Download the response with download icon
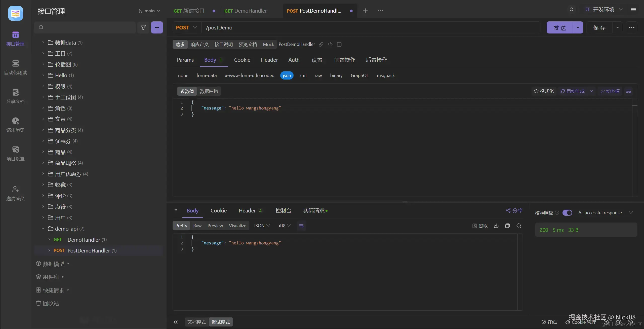Viewport: 644px width, 329px height. pos(496,226)
